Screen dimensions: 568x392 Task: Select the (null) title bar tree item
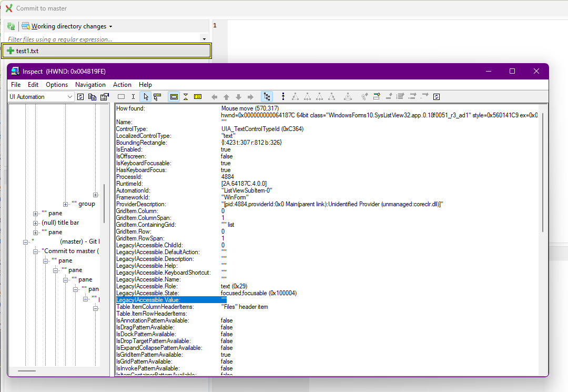[60, 223]
